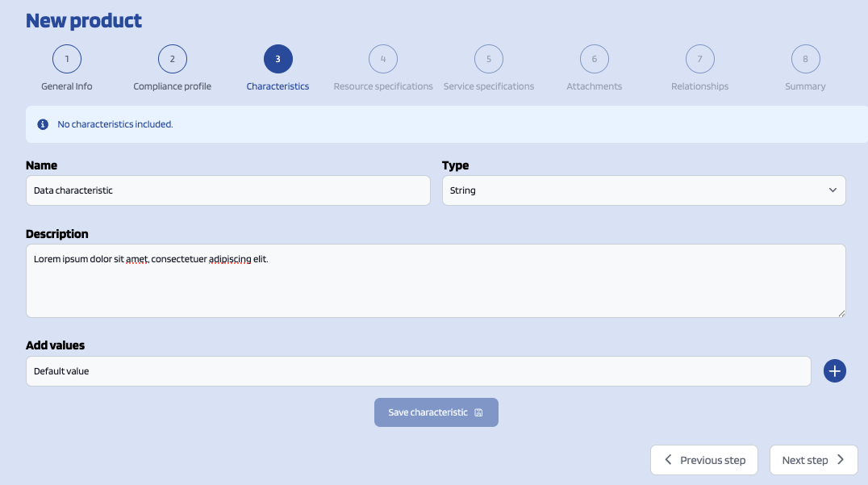Go to the Summary step
The image size is (868, 485).
click(x=805, y=59)
